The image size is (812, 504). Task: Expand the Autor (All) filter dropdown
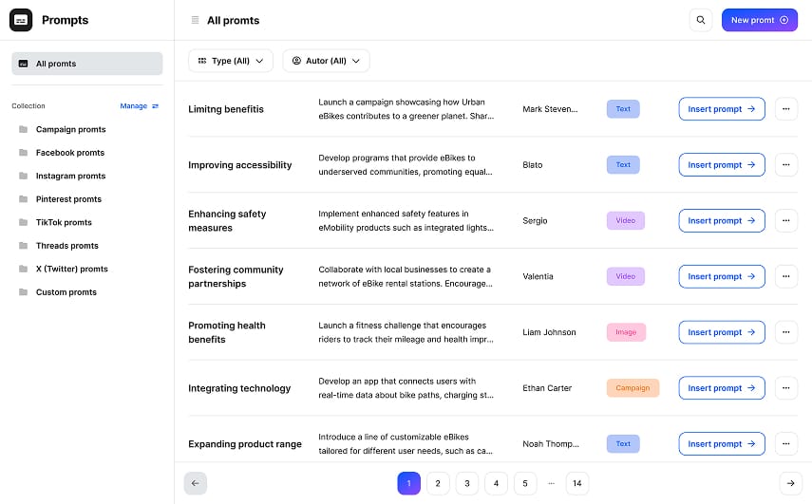pos(326,61)
